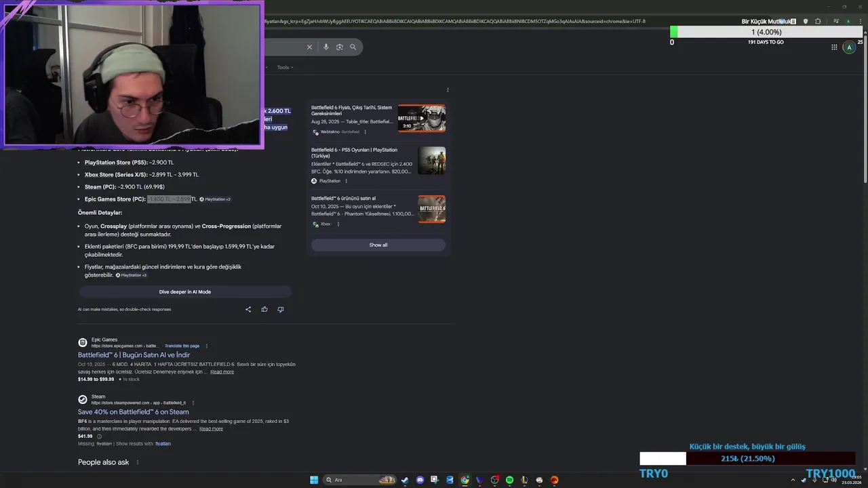Click the $41.99 Steam price text

point(85,436)
